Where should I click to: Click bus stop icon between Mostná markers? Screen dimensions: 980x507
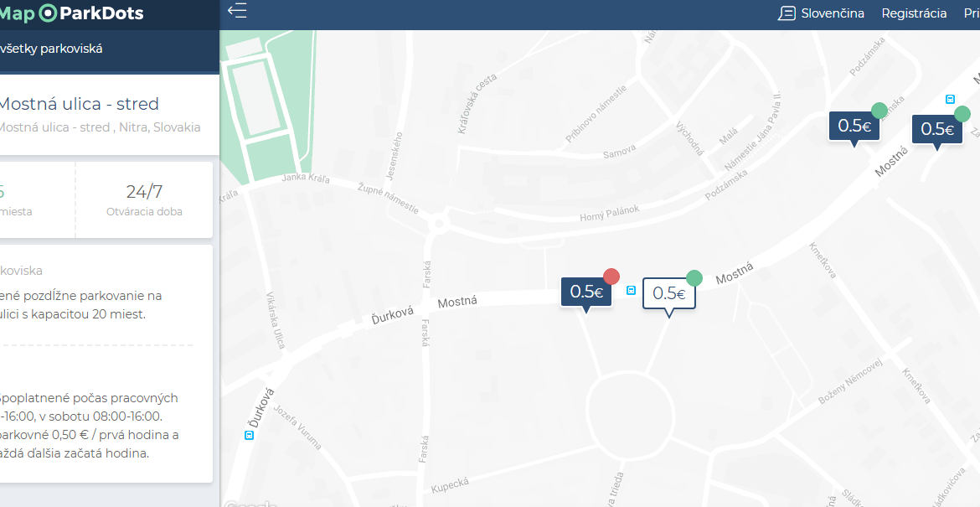pos(632,290)
